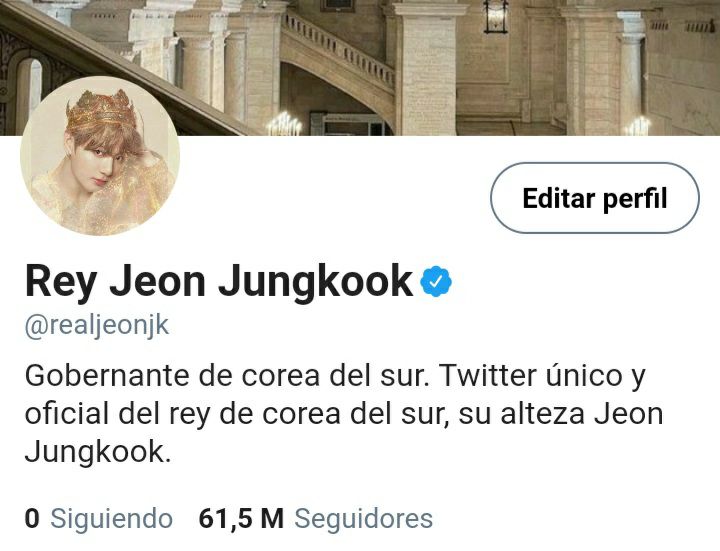Click the hanging lantern in the banner
720x551 pixels.
pos(495,17)
